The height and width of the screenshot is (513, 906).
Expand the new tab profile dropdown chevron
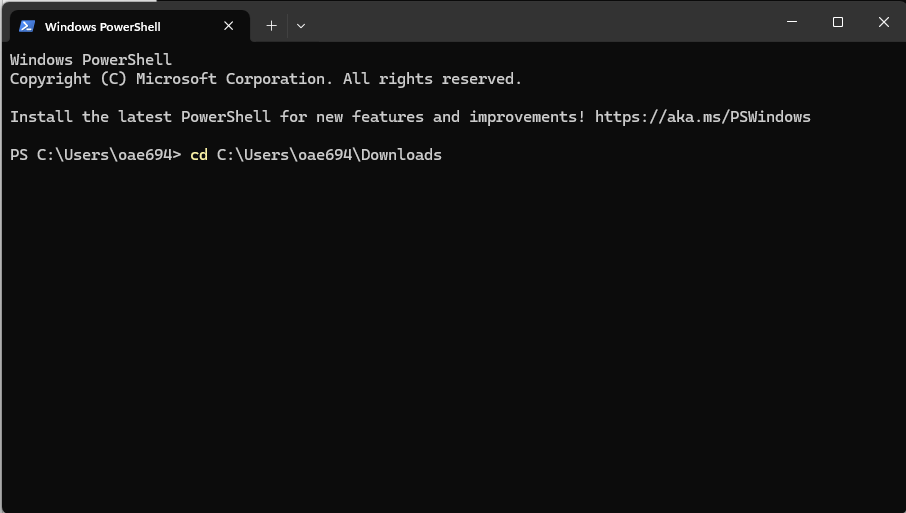coord(301,26)
